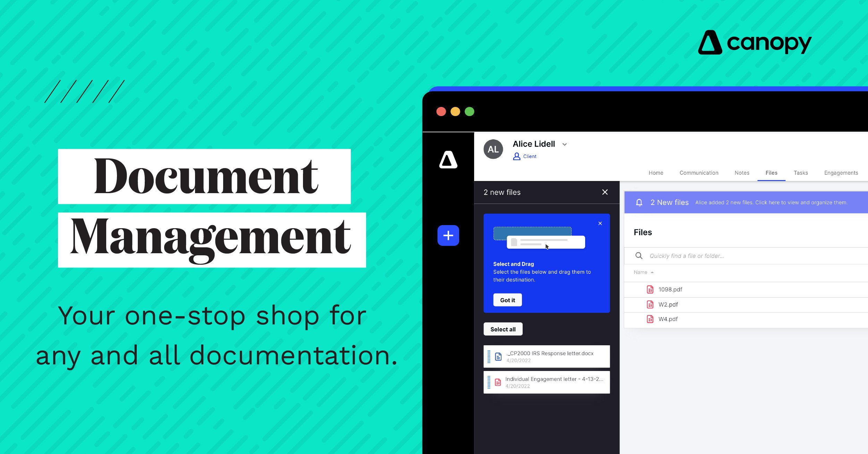Screen dimensions: 868x454
Task: Click the blue plus add button icon
Action: [448, 234]
